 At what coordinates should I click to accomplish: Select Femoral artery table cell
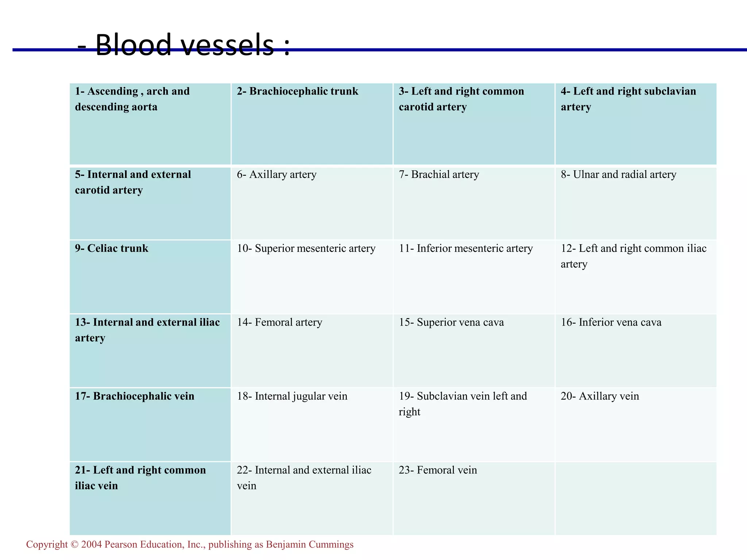click(312, 351)
